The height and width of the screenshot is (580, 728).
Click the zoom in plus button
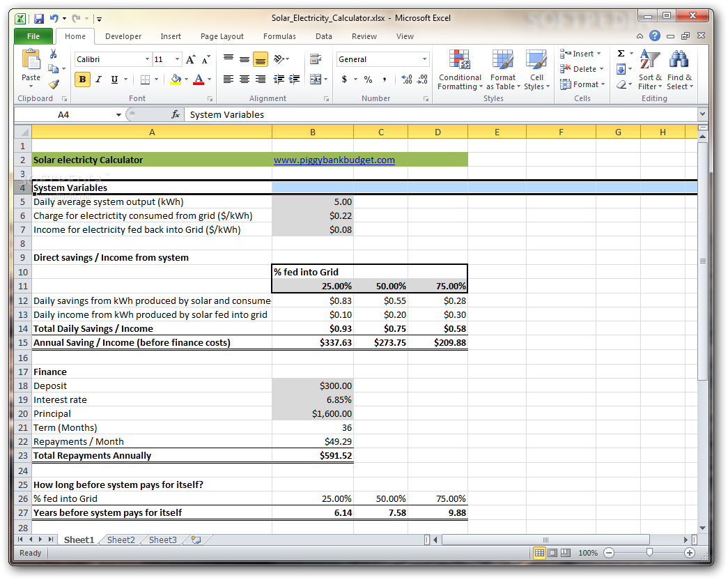pos(690,553)
